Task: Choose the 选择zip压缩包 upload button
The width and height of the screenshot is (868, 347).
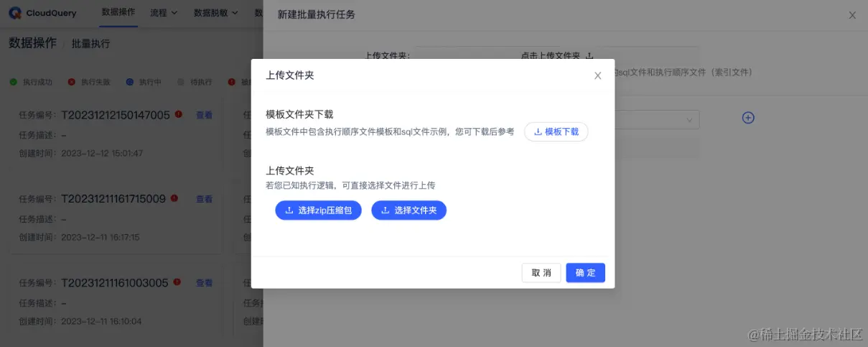Action: 318,210
